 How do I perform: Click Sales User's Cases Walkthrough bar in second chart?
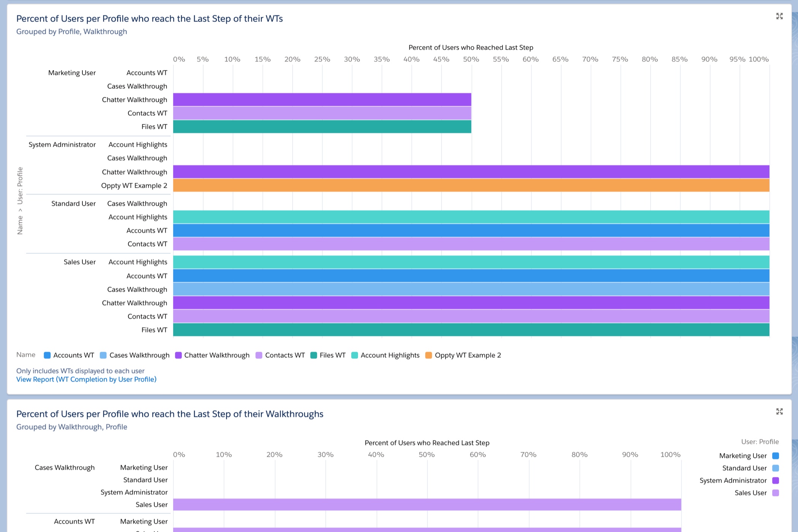click(x=418, y=505)
